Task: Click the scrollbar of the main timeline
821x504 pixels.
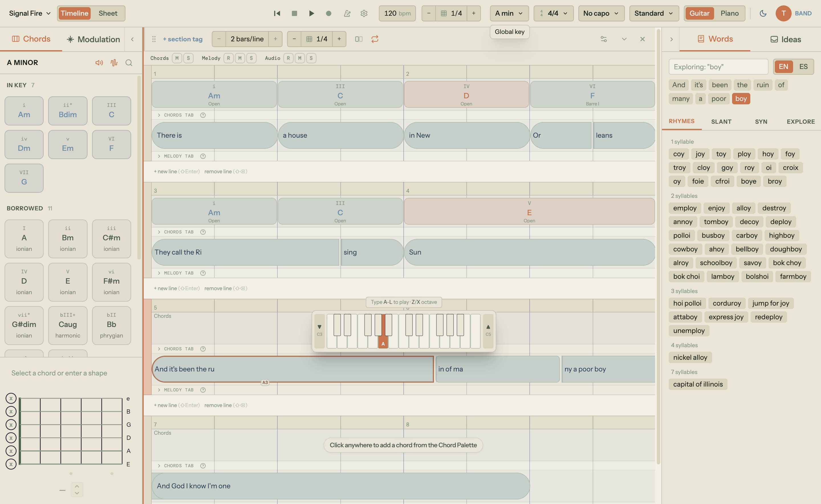Action: [658, 247]
